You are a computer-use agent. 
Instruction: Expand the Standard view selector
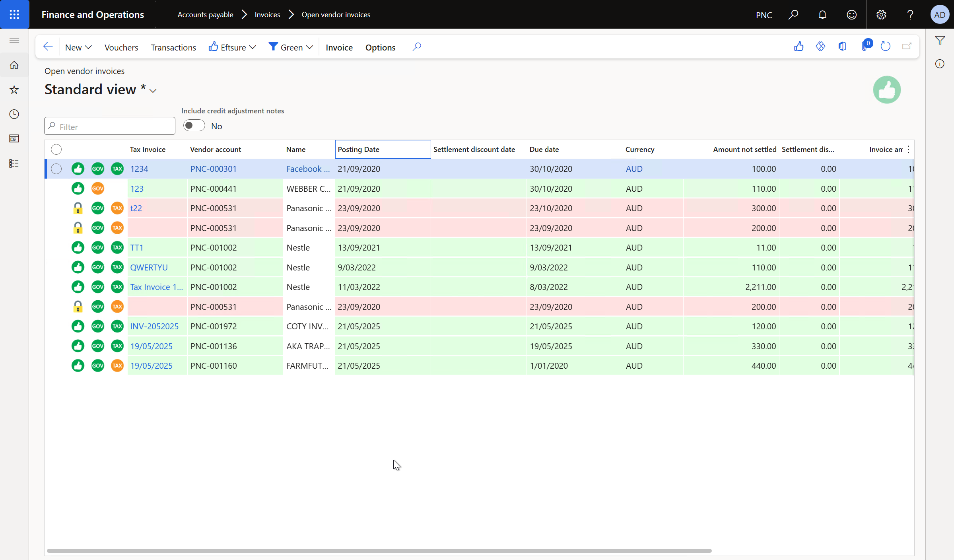[153, 90]
